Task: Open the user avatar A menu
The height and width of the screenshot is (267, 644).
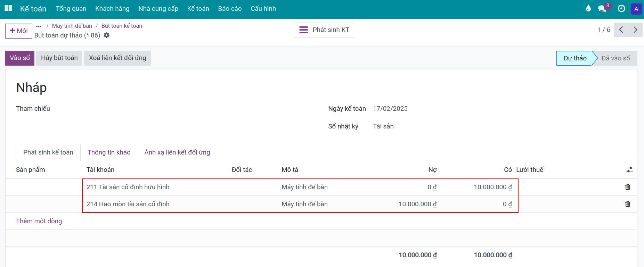Action: (636, 9)
